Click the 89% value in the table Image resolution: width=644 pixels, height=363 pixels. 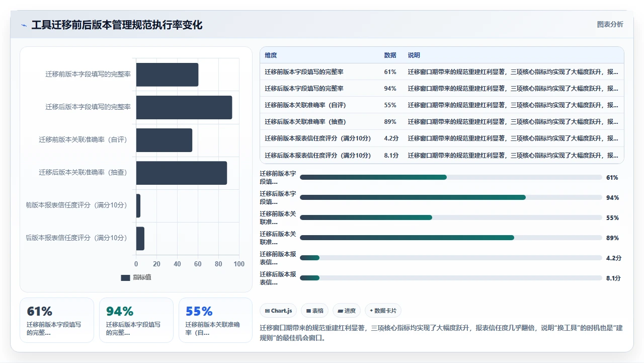pos(390,122)
